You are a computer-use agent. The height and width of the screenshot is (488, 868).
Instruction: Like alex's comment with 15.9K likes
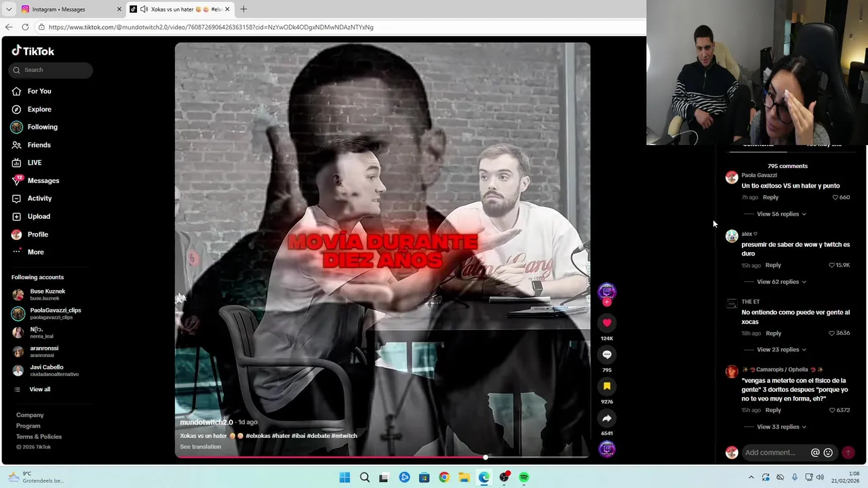pyautogui.click(x=832, y=265)
